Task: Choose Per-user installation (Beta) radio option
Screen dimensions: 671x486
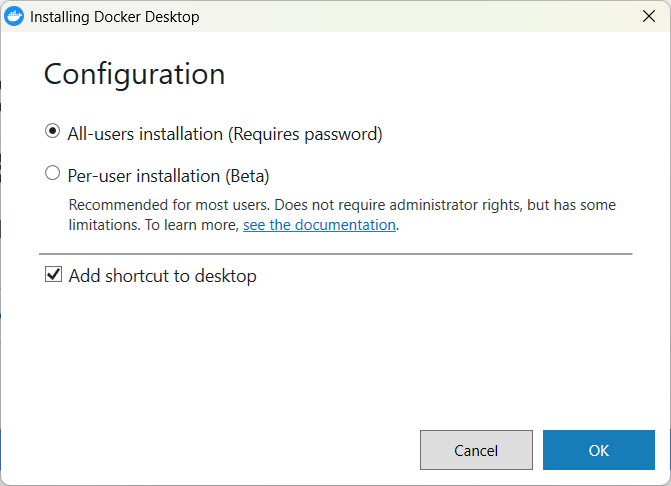Action: pos(53,173)
